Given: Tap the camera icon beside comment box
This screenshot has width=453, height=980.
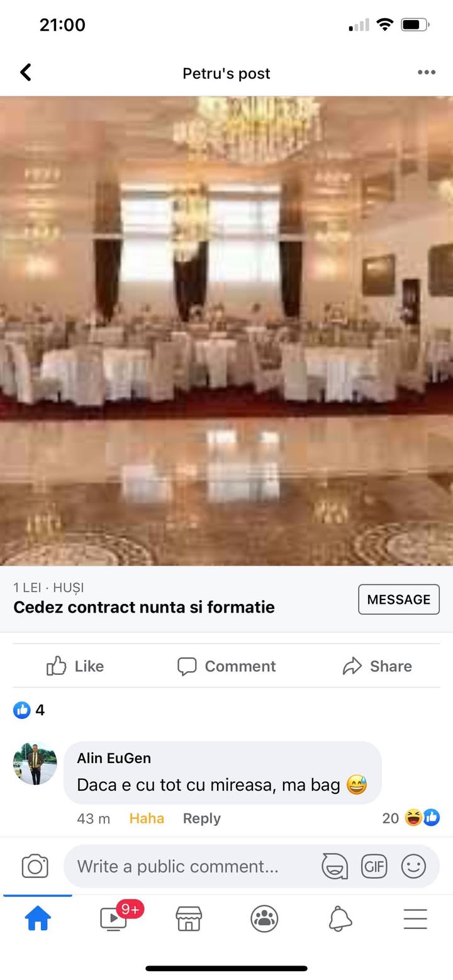Looking at the screenshot, I should coord(35,866).
